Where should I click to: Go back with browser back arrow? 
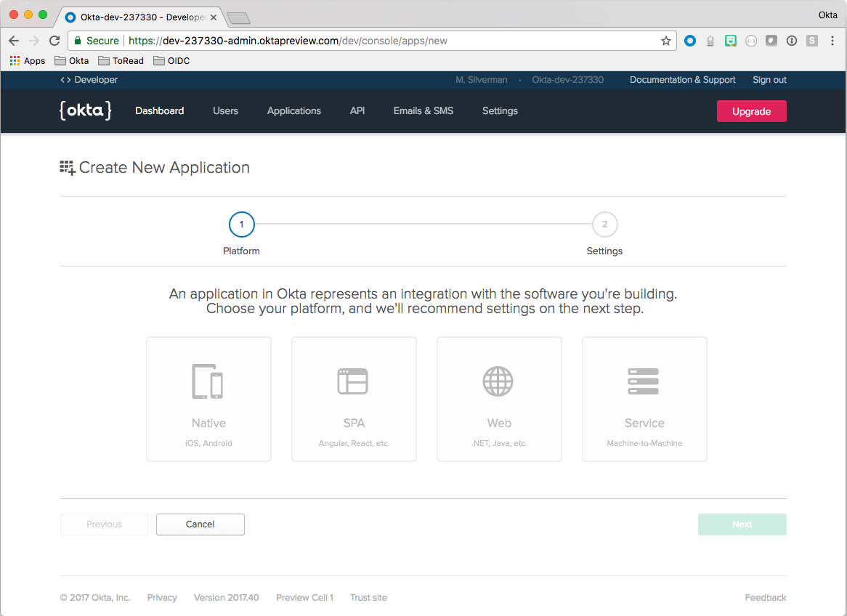pos(14,41)
